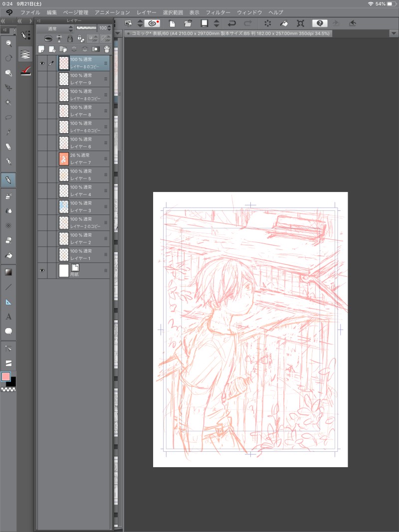The image size is (399, 532).
Task: Open the question mark help icon
Action: tap(320, 23)
